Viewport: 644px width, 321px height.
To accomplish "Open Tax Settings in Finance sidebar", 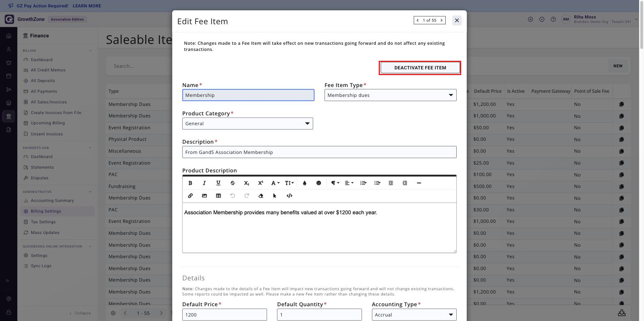I will click(43, 222).
